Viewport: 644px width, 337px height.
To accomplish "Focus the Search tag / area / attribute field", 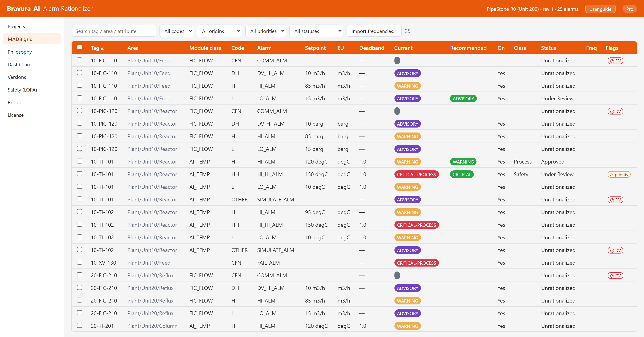I will pyautogui.click(x=114, y=31).
